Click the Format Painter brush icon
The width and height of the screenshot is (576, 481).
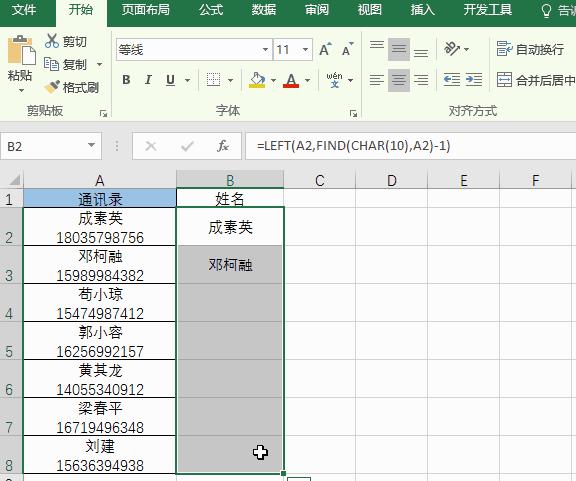pos(52,87)
